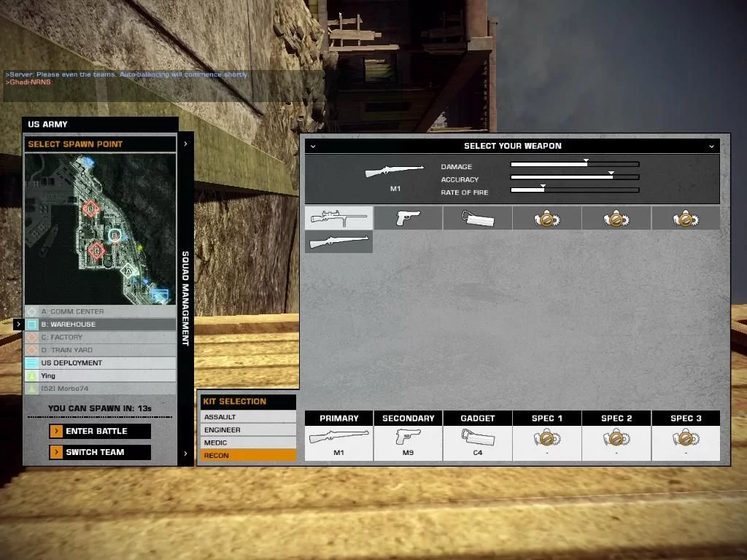The height and width of the screenshot is (560, 747).
Task: Select the ENGINEER kit
Action: (x=248, y=429)
